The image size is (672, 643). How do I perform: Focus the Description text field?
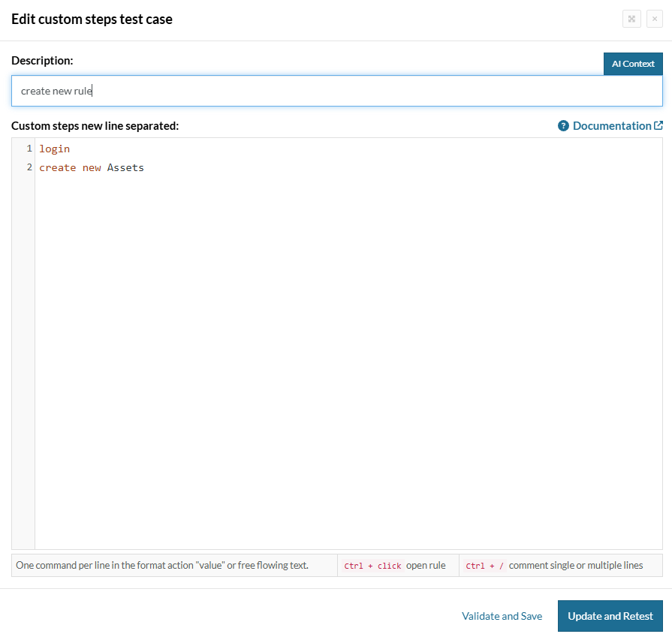pos(336,91)
